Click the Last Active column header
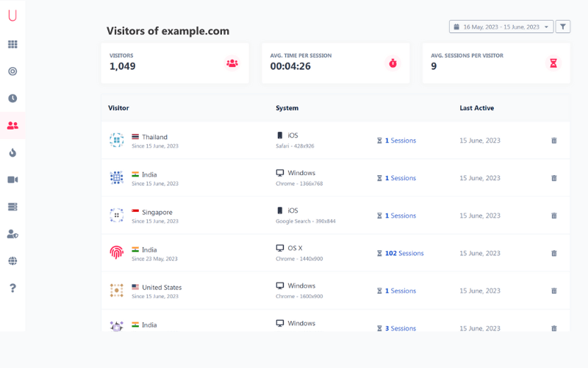 click(476, 107)
